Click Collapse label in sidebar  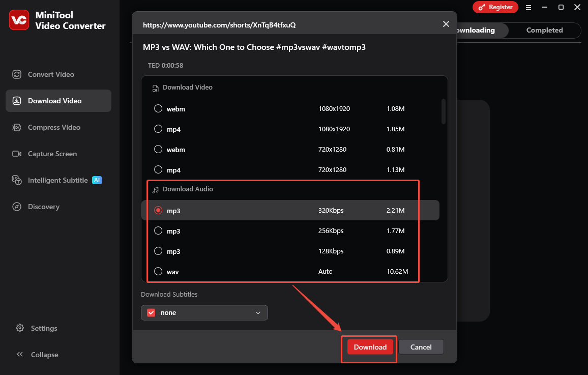[x=44, y=355]
